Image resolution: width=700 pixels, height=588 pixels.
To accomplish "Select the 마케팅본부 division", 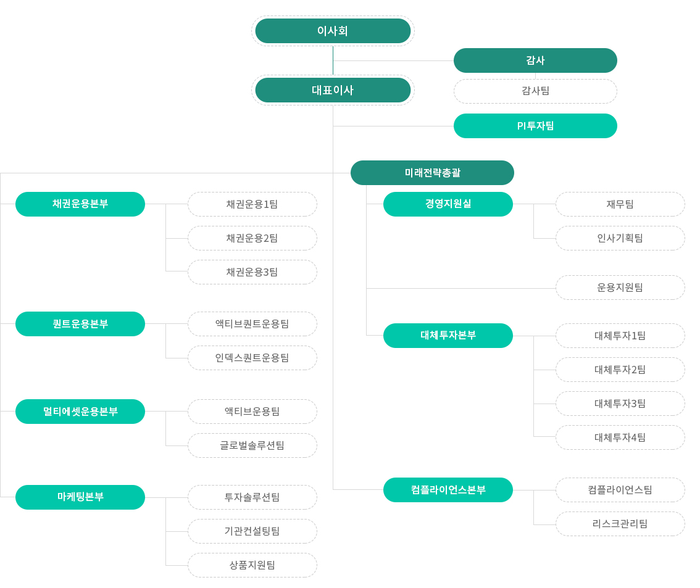I will 80,497.
